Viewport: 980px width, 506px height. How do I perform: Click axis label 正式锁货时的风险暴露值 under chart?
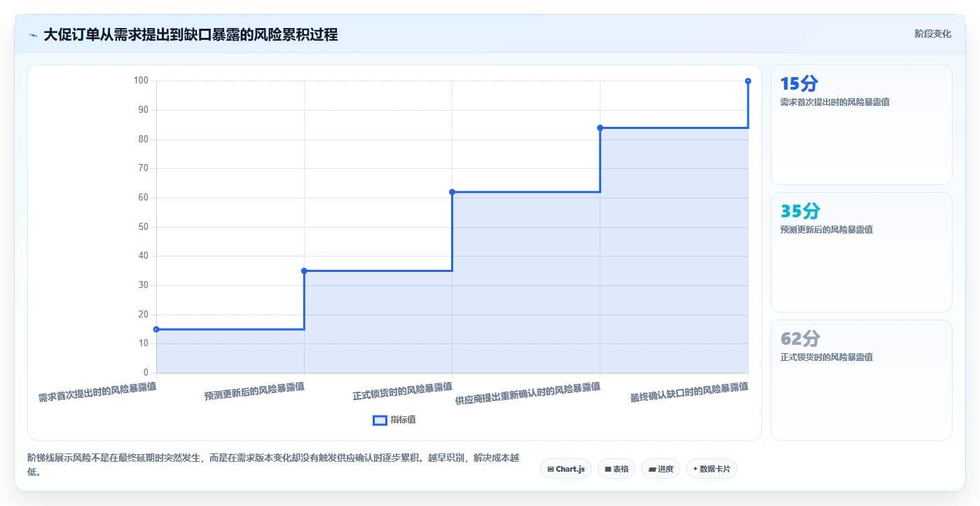[402, 391]
